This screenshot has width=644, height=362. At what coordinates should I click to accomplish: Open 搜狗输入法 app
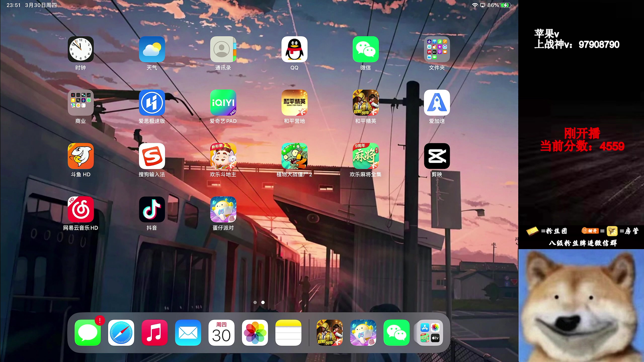click(152, 156)
